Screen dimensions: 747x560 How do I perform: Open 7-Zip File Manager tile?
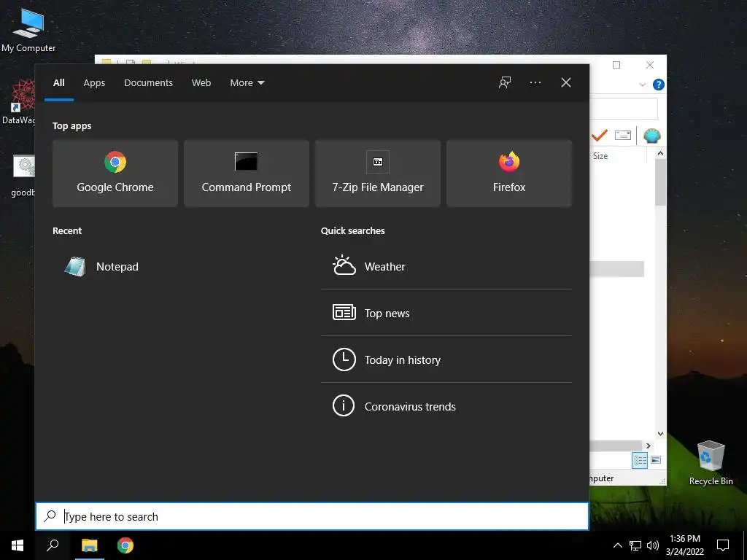[x=378, y=174]
